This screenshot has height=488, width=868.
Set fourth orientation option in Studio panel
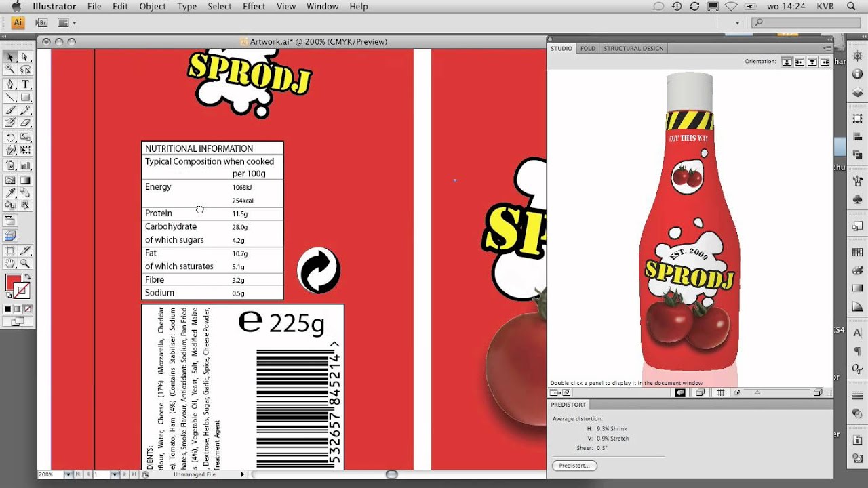pos(825,62)
